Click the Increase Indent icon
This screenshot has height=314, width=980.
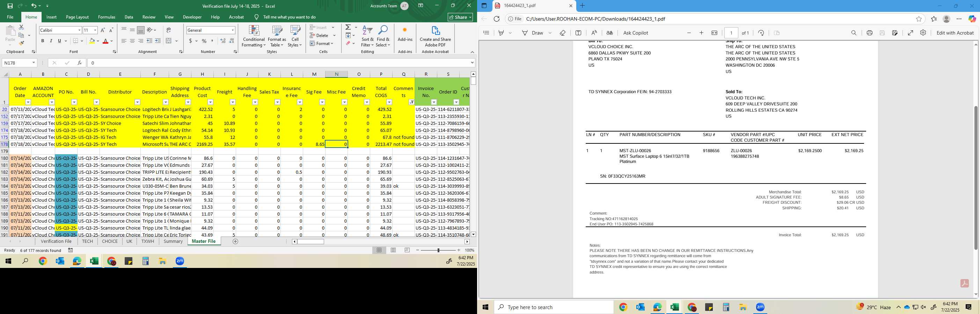(158, 41)
